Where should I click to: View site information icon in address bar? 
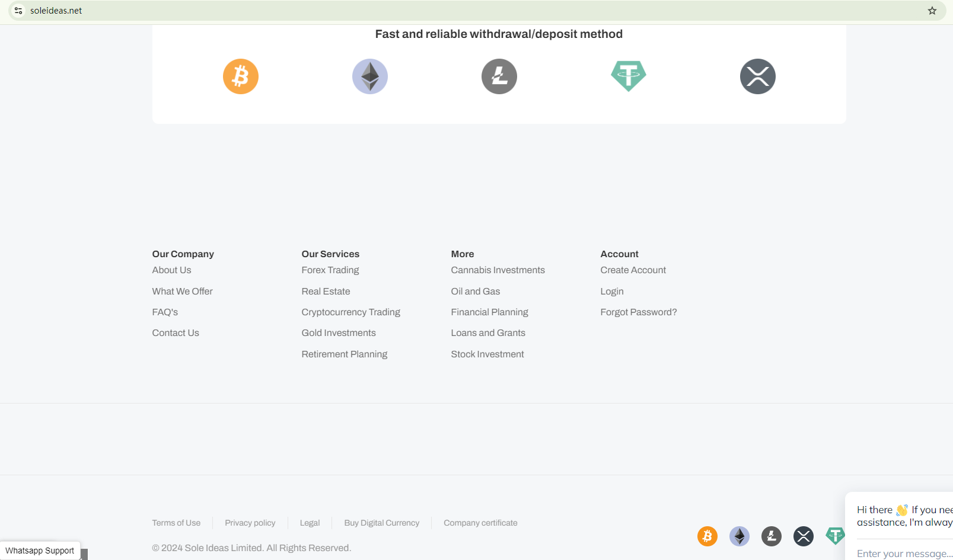point(18,11)
